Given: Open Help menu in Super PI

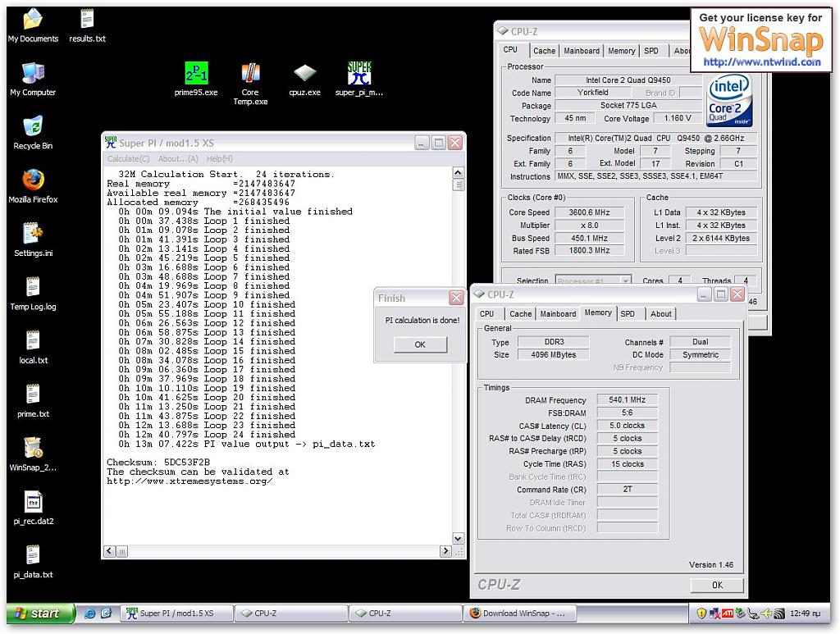Looking at the screenshot, I should [x=219, y=158].
